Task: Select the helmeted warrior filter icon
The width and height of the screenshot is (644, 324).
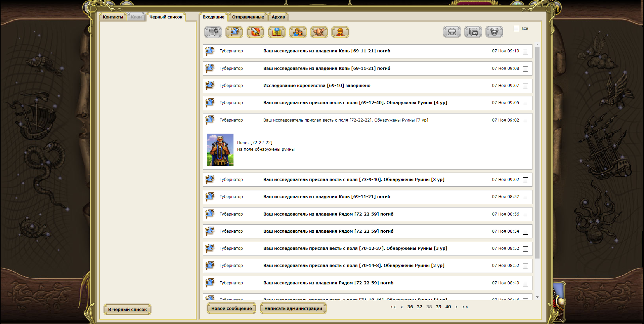Action: (340, 32)
